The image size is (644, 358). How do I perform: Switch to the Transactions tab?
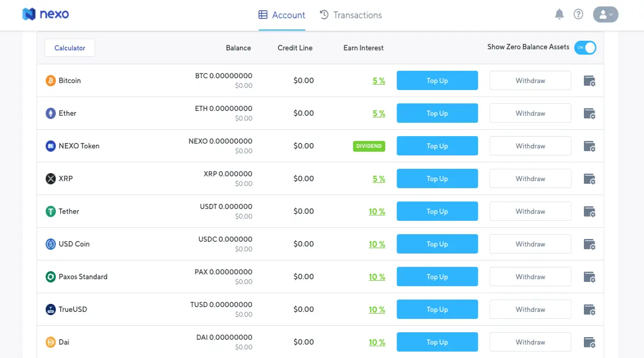[351, 15]
